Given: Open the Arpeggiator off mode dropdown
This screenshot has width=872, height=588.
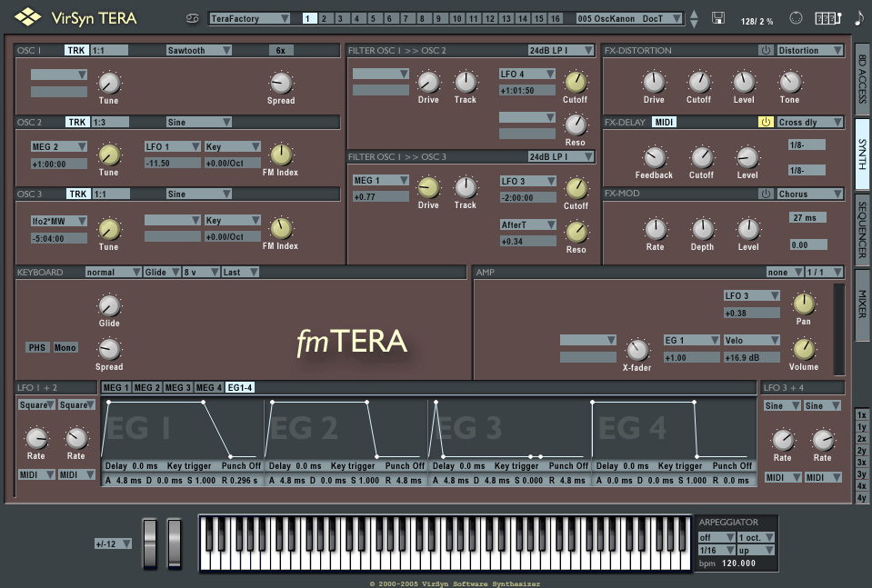Looking at the screenshot, I should pos(717,537).
